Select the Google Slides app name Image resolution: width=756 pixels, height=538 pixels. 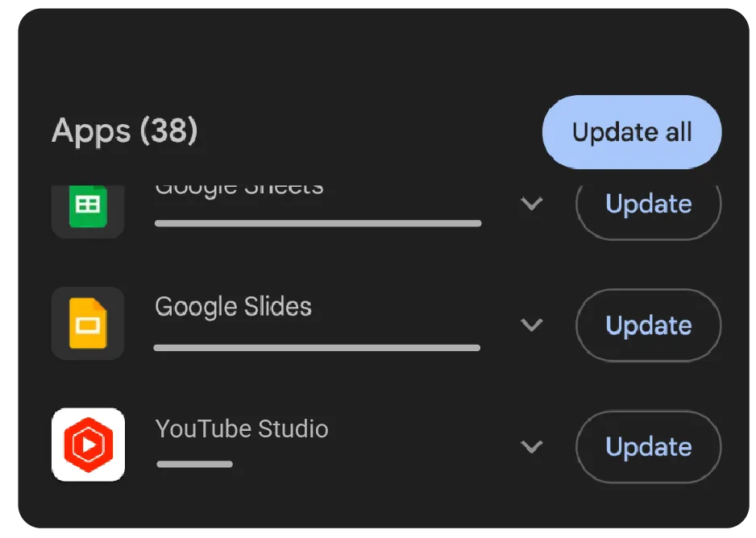pos(233,307)
